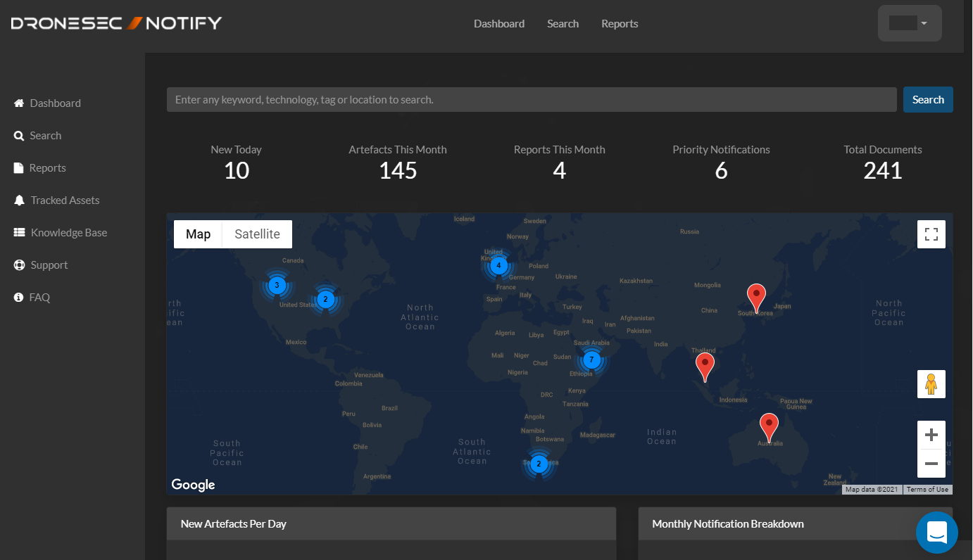Screen dimensions: 973x560
Task: Click the Artefacts This Month value 145
Action: [x=398, y=171]
